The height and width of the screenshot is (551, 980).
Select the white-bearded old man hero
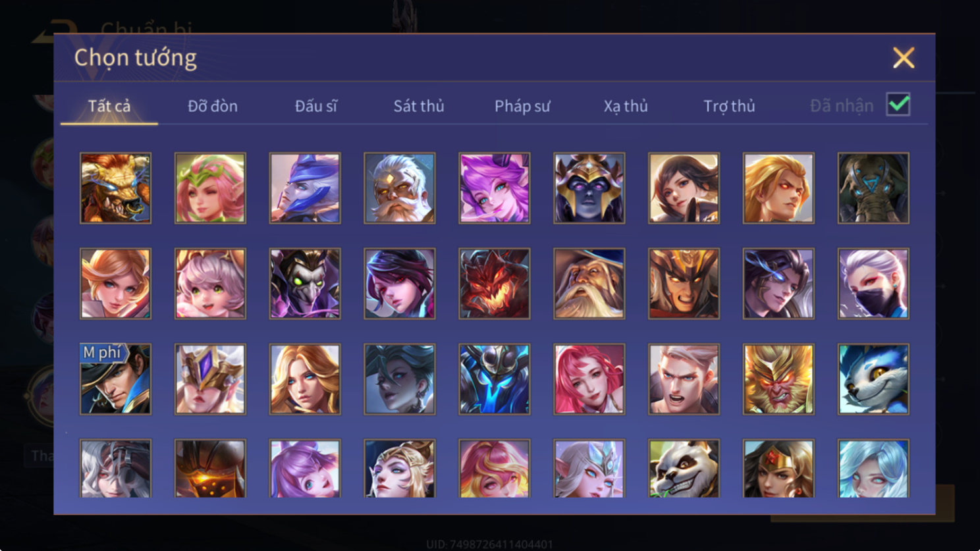[400, 188]
